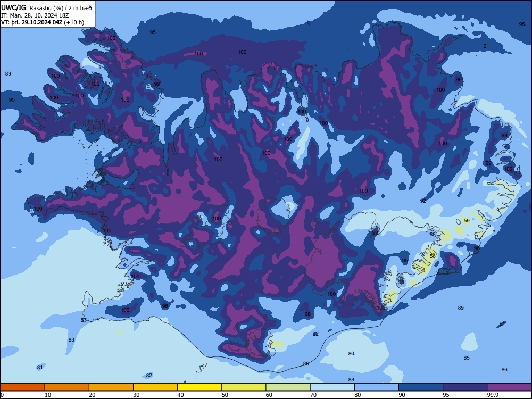The height and width of the screenshot is (399, 532).
Task: Click the legend tick label '10'
Action: (48, 395)
